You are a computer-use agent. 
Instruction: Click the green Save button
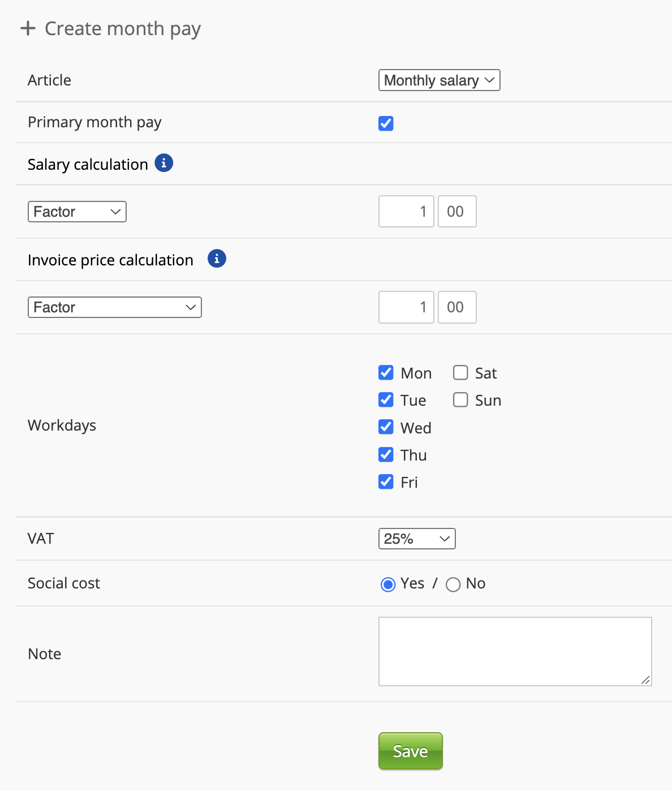[410, 751]
